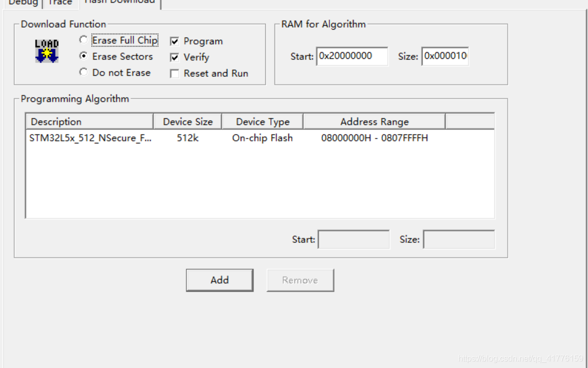Select the Erase Sectors radio button
This screenshot has height=368, width=588.
tap(83, 56)
